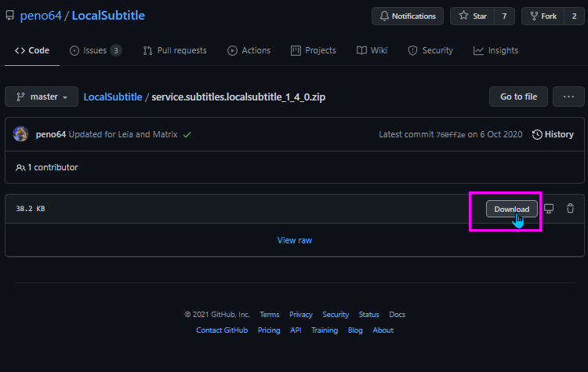
Task: Open the Contact GitHub footer link
Action: tap(222, 330)
